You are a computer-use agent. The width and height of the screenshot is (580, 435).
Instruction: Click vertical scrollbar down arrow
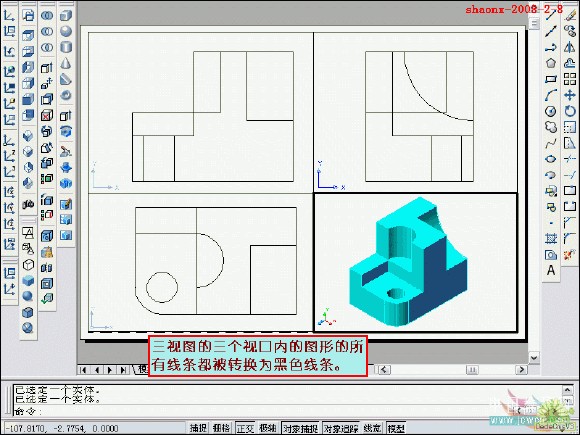coord(534,358)
